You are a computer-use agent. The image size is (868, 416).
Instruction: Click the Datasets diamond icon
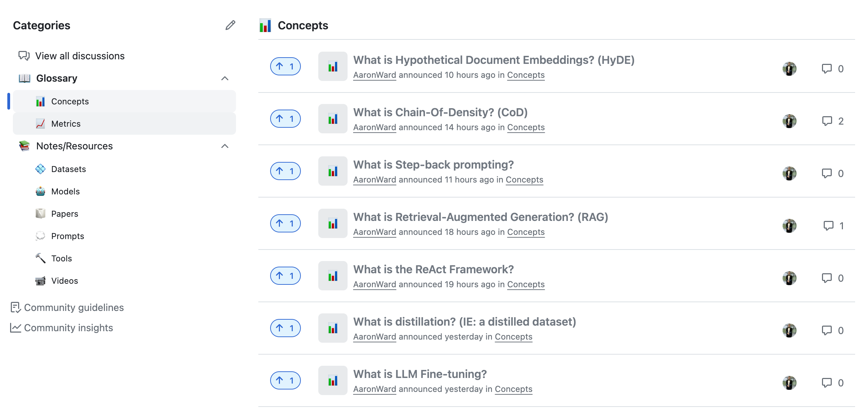click(x=40, y=169)
